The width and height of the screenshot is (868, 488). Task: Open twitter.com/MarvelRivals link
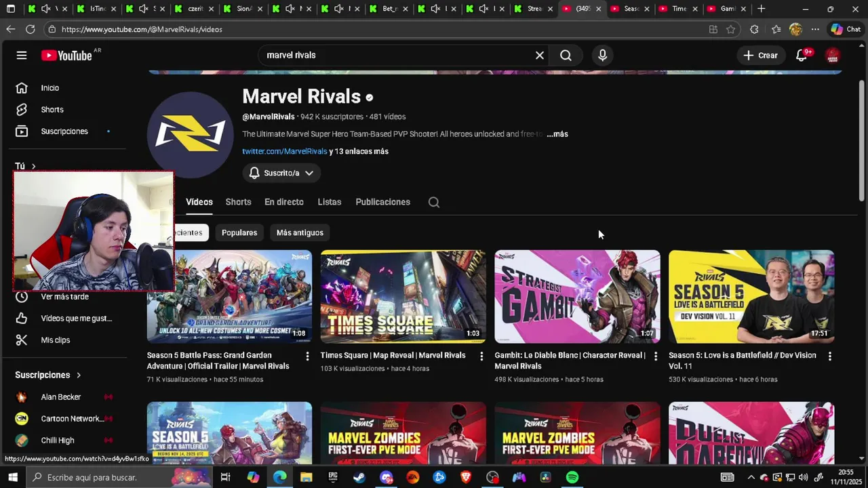pos(285,152)
